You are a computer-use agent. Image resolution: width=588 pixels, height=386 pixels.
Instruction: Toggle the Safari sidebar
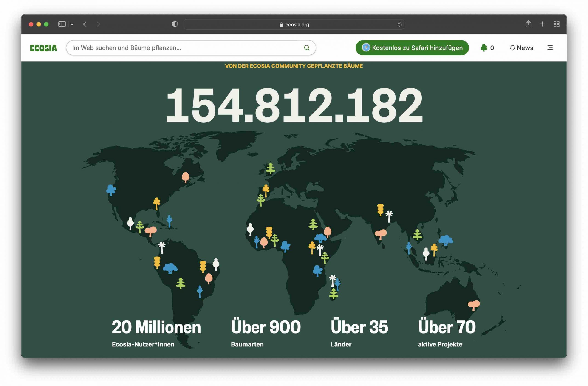pyautogui.click(x=62, y=24)
